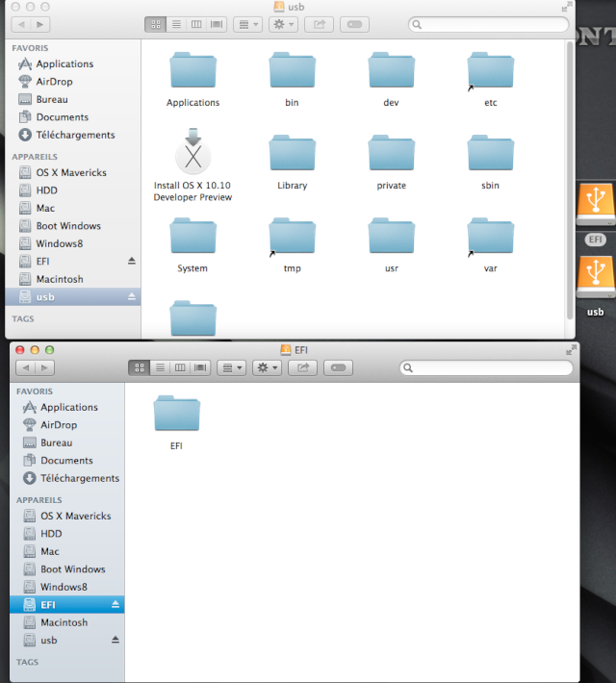Click Edit Tags button in usb window

point(354,24)
